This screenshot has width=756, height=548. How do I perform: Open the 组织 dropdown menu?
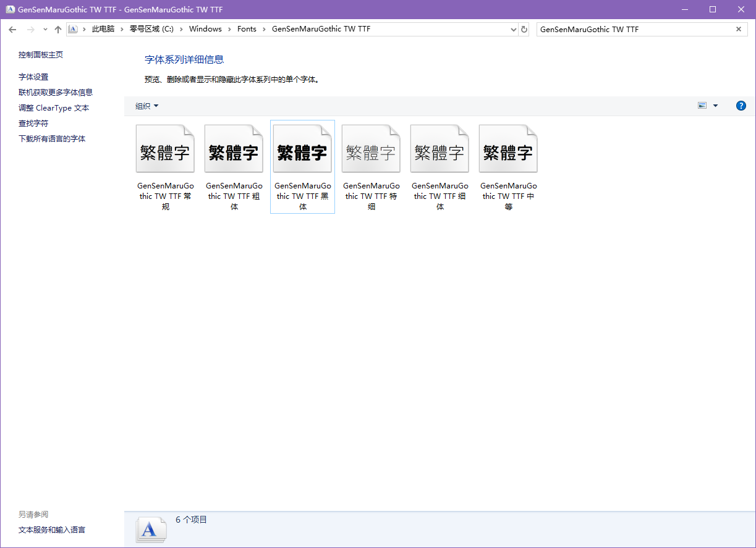147,106
